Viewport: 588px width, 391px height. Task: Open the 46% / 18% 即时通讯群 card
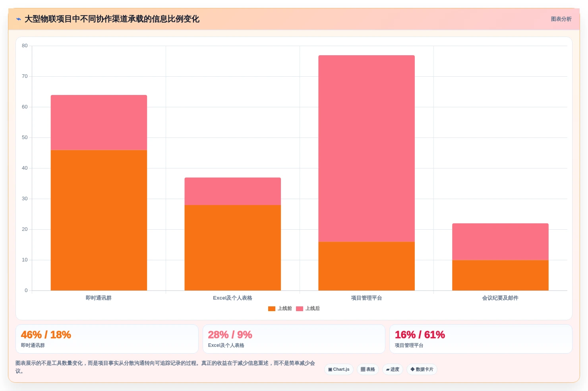(107, 339)
